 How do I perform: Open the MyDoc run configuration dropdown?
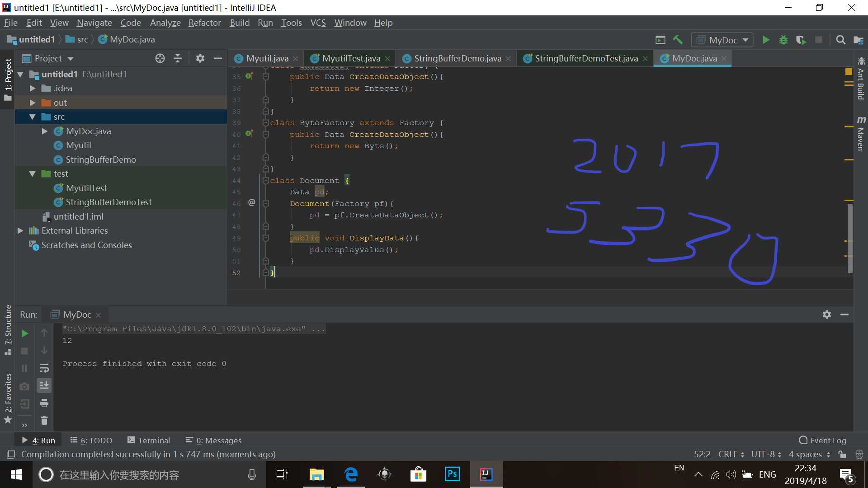[x=722, y=40]
